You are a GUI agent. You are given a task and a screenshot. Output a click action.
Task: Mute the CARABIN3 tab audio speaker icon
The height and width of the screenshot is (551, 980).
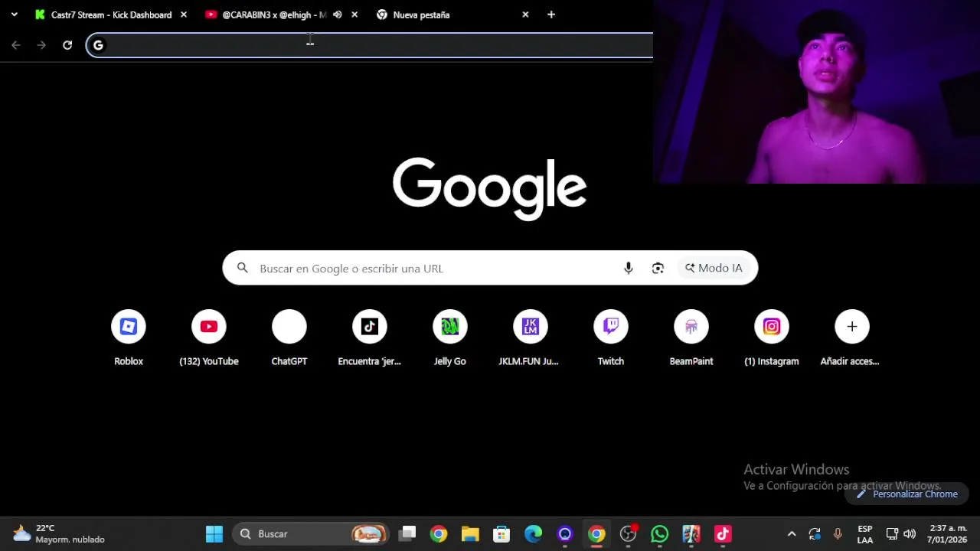click(338, 15)
